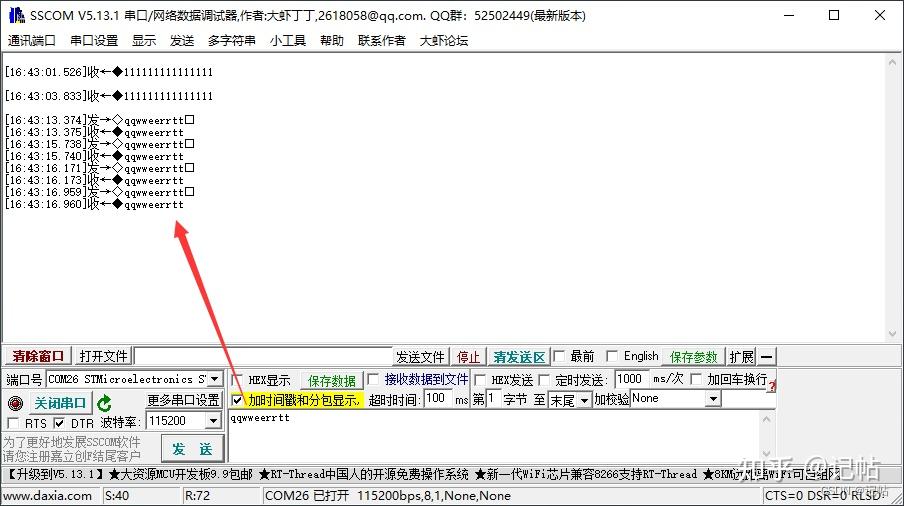Open the 大虾论坛 menu
Viewport: 904px width, 506px height.
click(x=443, y=40)
